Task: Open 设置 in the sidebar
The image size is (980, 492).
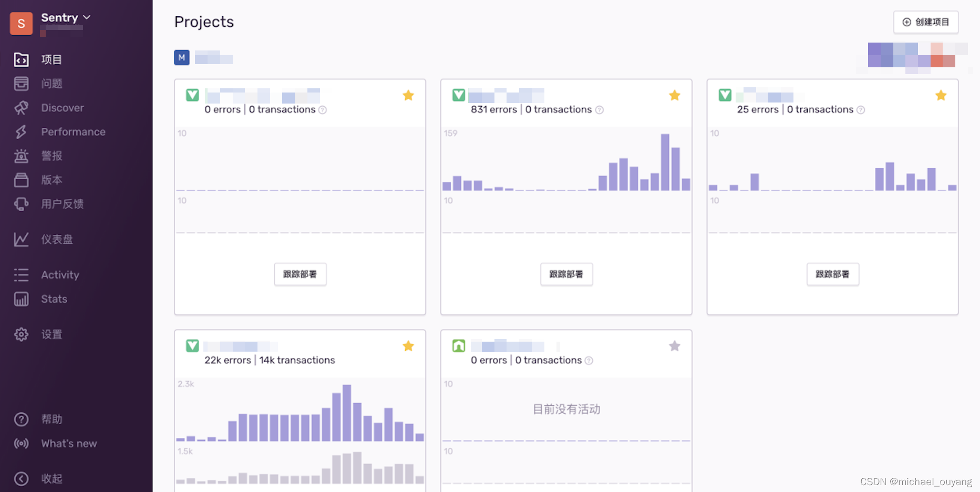Action: click(51, 334)
